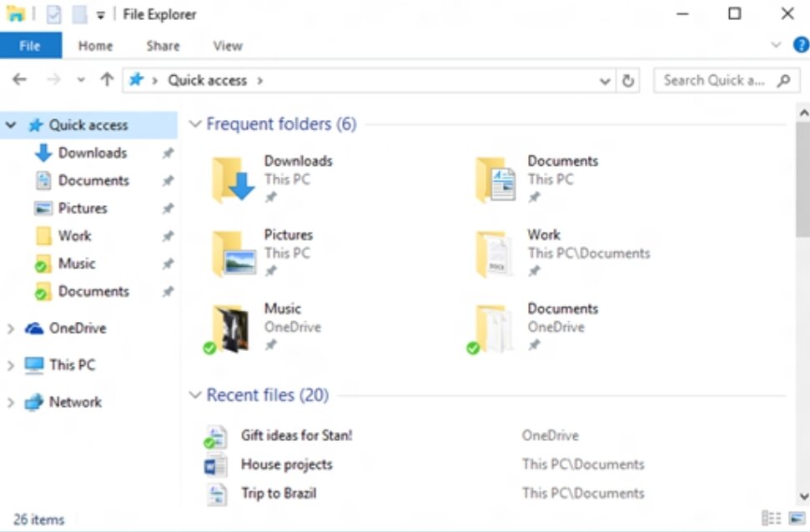The image size is (810, 532).
Task: Go up one folder level
Action: (107, 79)
